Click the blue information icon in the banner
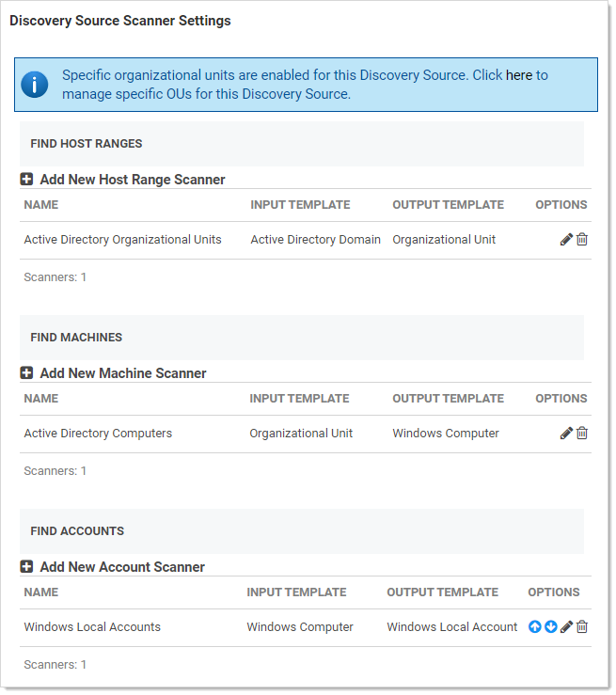The width and height of the screenshot is (616, 695). pos(35,85)
